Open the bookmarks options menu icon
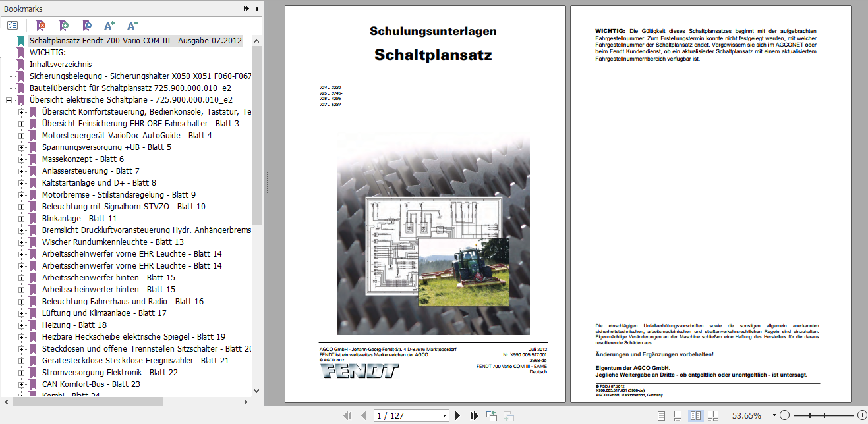The height and width of the screenshot is (424, 868). [13, 26]
